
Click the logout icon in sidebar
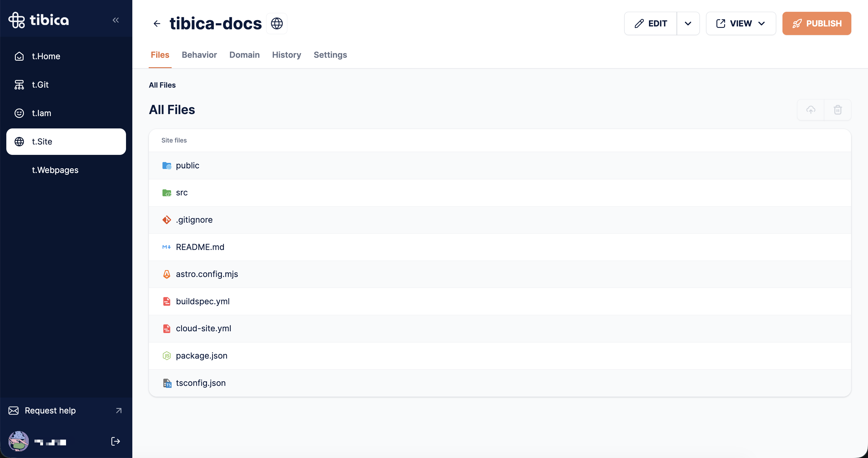point(116,441)
